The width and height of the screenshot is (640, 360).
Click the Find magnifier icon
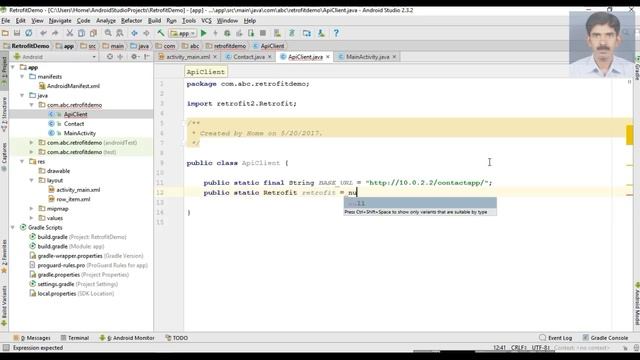click(x=108, y=33)
